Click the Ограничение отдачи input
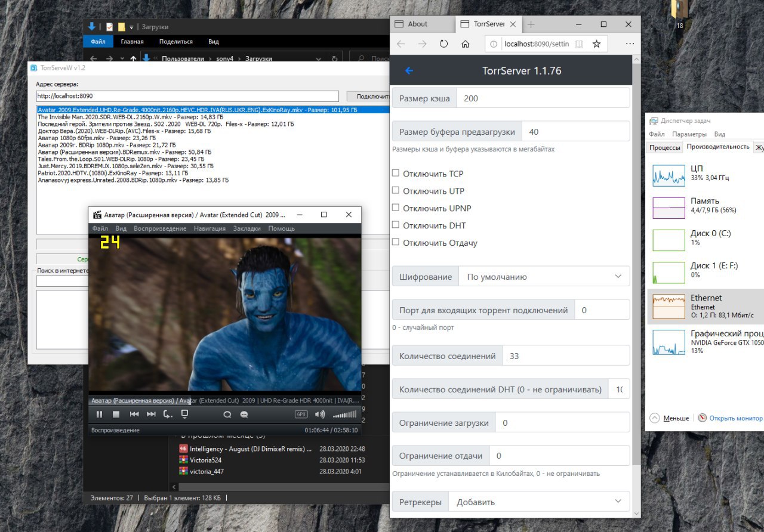764x532 pixels. (560, 456)
